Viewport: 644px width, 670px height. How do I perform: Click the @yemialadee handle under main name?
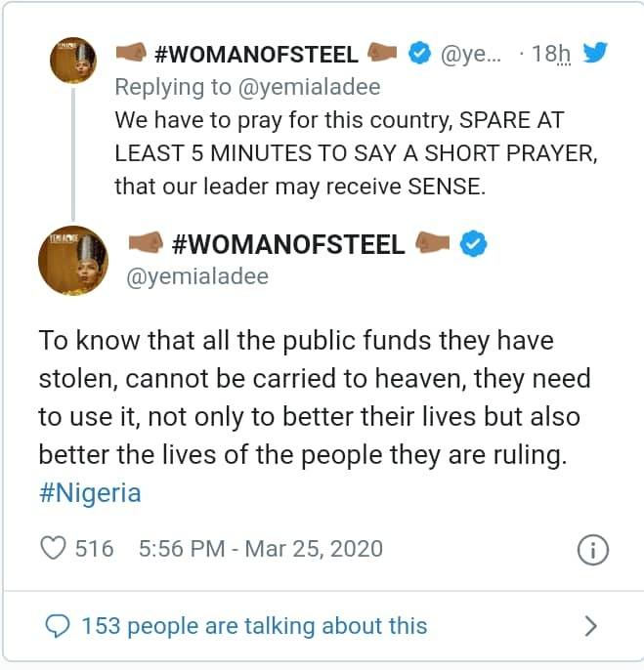click(198, 277)
